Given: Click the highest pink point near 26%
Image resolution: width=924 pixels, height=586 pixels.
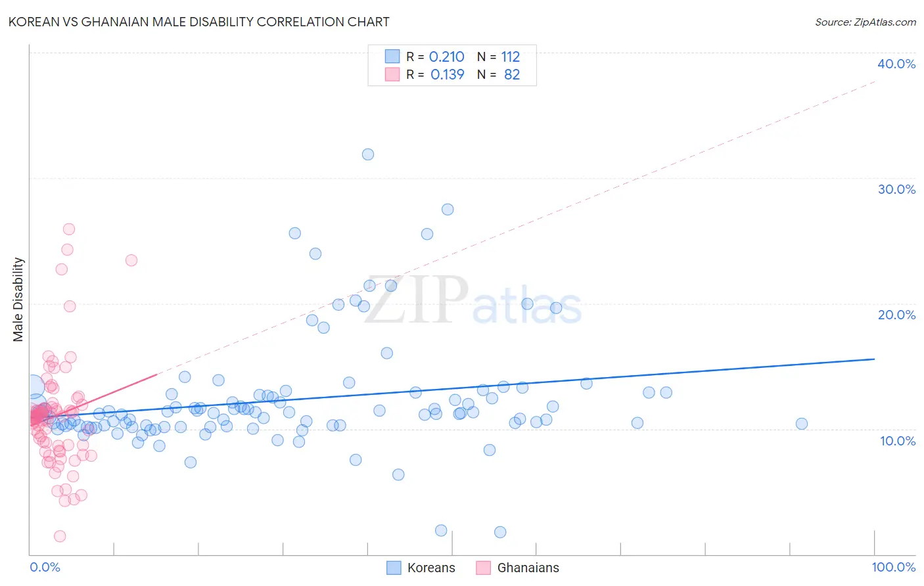Looking at the screenshot, I should pyautogui.click(x=69, y=229).
